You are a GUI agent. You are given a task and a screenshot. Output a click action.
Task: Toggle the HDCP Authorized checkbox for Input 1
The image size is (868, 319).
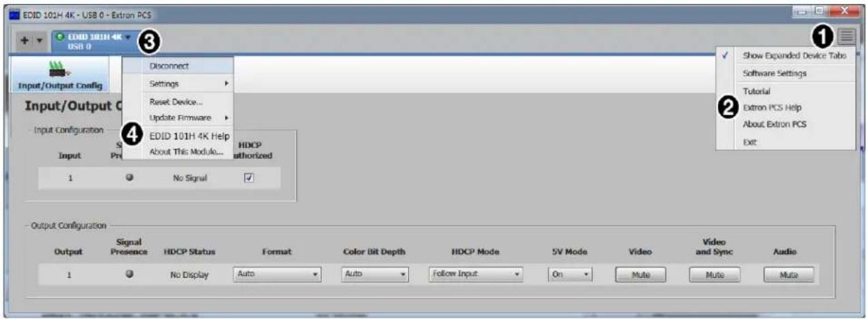pos(249,177)
